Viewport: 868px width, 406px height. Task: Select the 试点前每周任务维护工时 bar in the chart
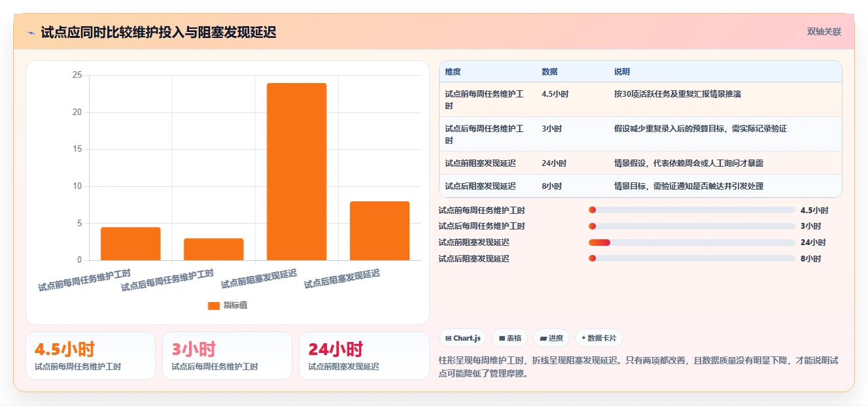tap(131, 244)
